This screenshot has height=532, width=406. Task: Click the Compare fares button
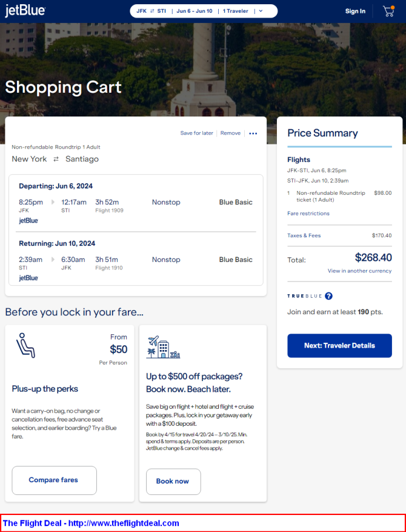[x=54, y=480]
